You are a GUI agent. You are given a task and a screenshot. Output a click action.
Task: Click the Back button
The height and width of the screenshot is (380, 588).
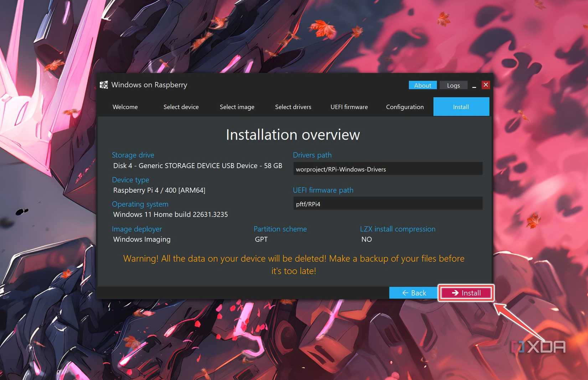click(x=413, y=293)
